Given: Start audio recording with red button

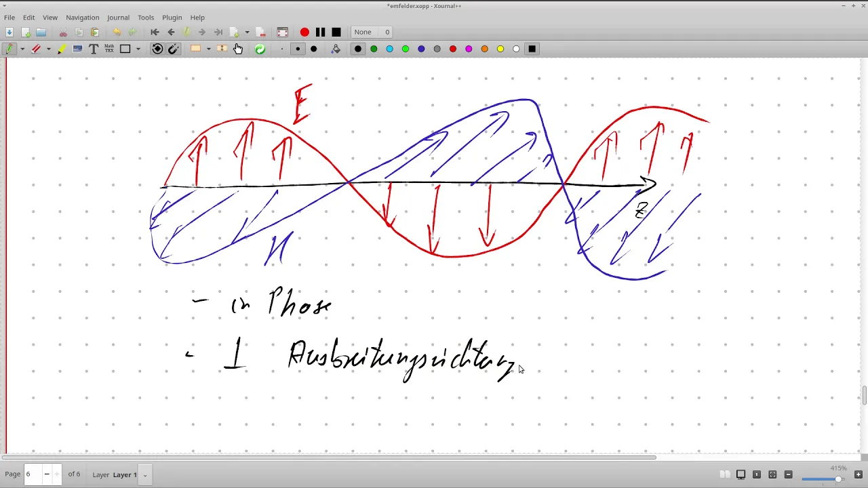Looking at the screenshot, I should point(304,32).
